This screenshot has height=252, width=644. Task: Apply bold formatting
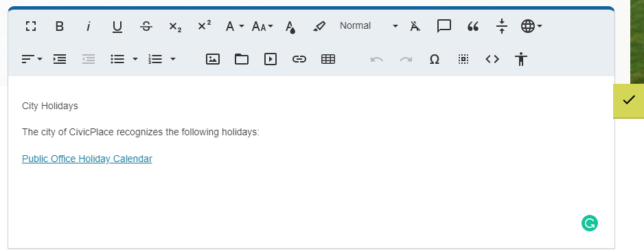(60, 26)
